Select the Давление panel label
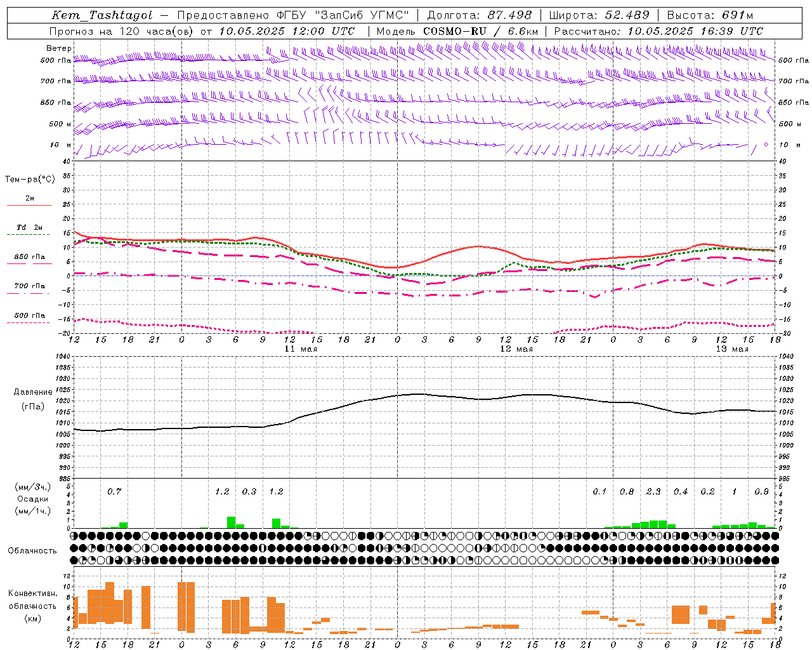Image resolution: width=812 pixels, height=650 pixels. 33,392
